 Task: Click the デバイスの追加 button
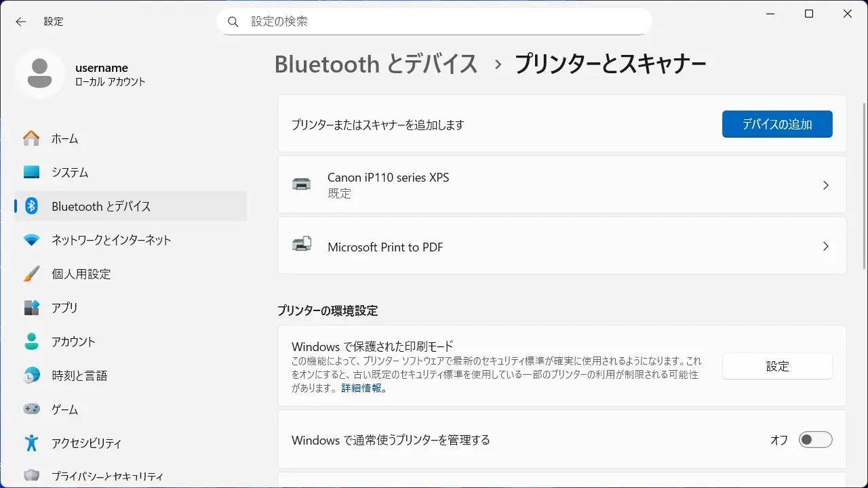pyautogui.click(x=777, y=124)
